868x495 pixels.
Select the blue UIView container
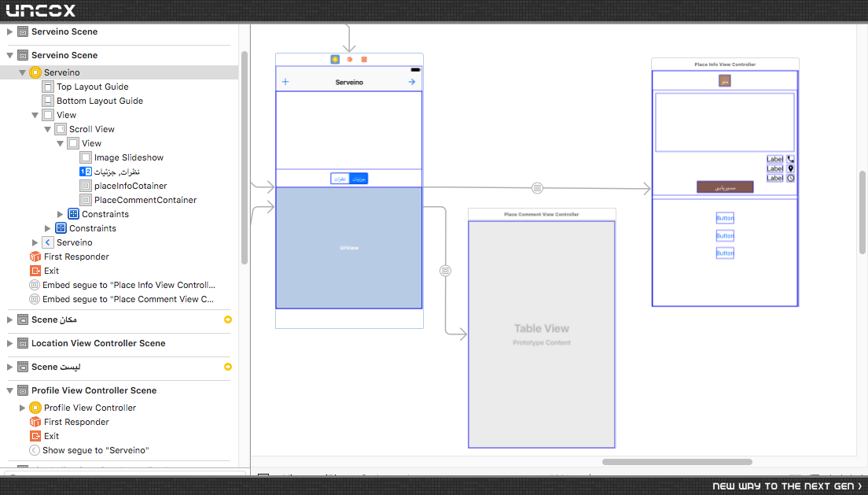click(x=349, y=248)
